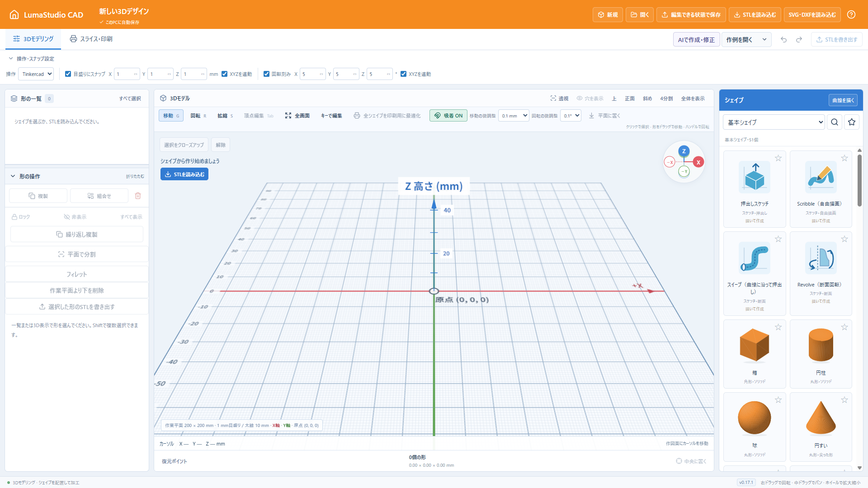Open 移動の微調整 0.1 mm dropdown
Viewport: 868px width, 488px height.
click(x=514, y=116)
